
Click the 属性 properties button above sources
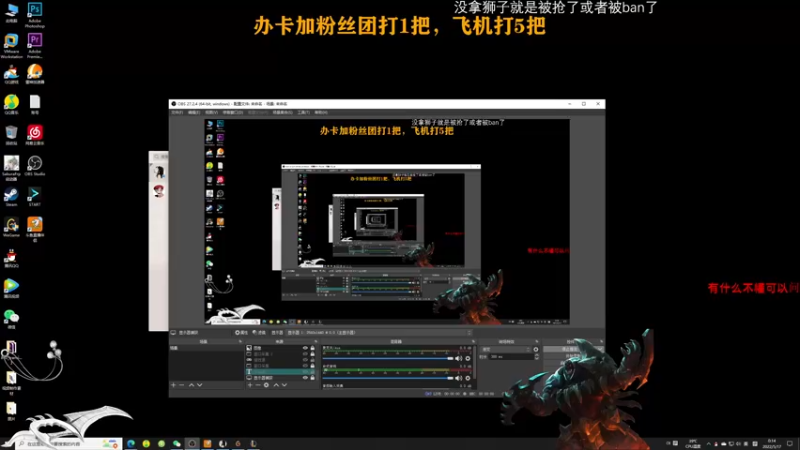pos(241,333)
